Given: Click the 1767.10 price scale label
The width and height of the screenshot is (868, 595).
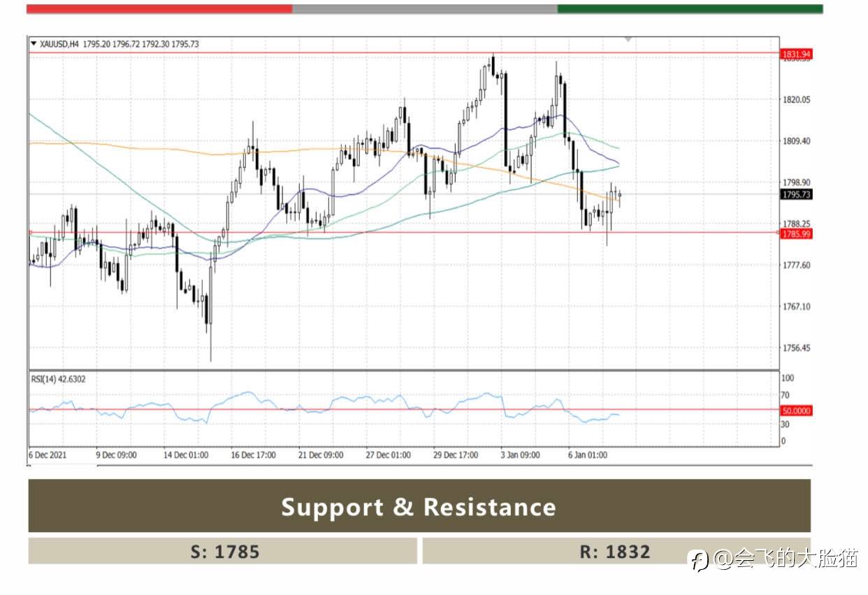Looking at the screenshot, I should pyautogui.click(x=796, y=306).
